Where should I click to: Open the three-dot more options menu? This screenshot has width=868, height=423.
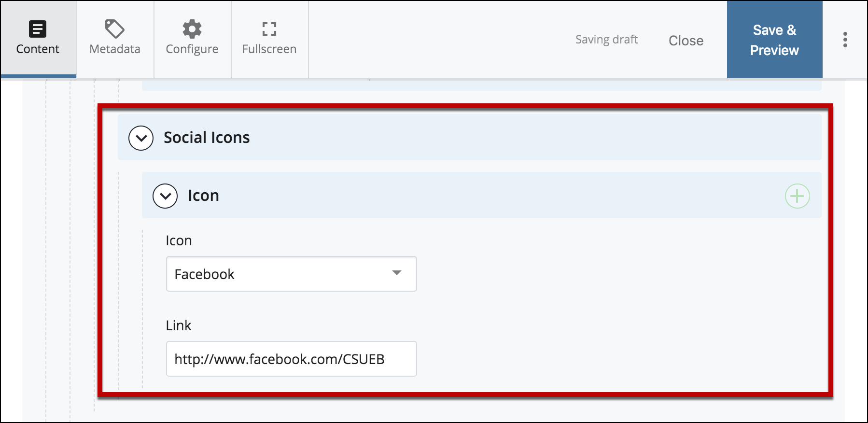[845, 40]
